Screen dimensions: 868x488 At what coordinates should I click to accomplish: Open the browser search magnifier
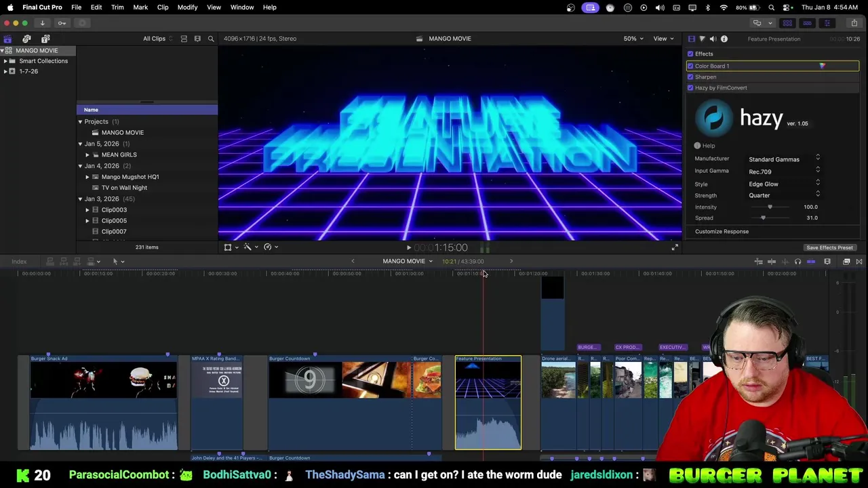[x=211, y=39]
